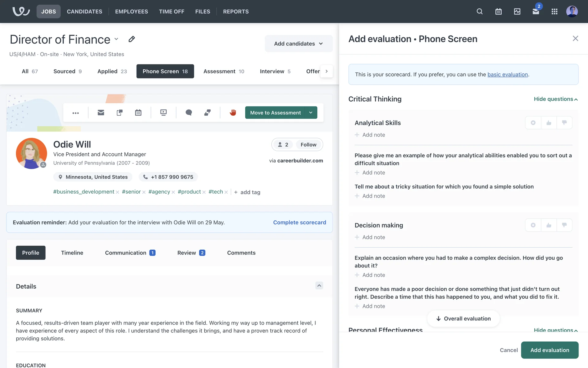Click the video interview screen icon
Screen dimensions: 588x368
tap(163, 113)
